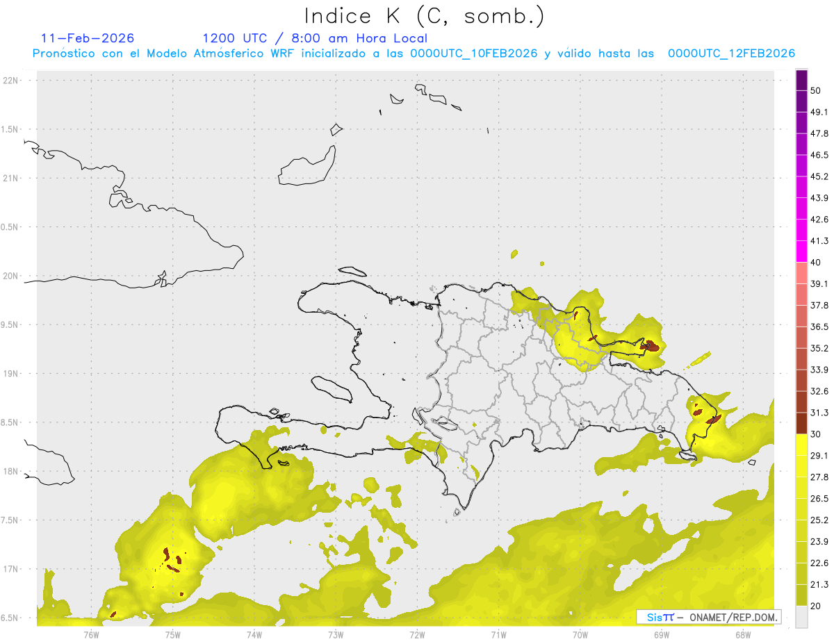Click the "68W" longitude label
This screenshot has width=834, height=644.
point(742,634)
